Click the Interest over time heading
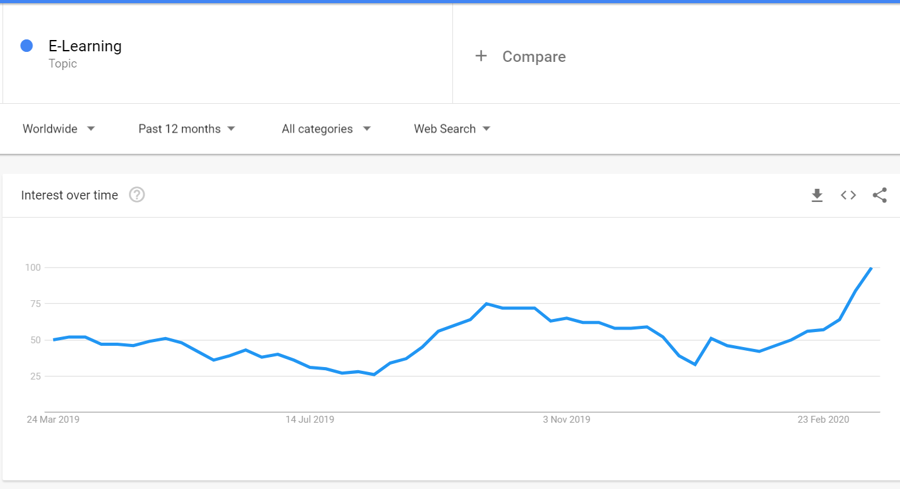 [69, 195]
